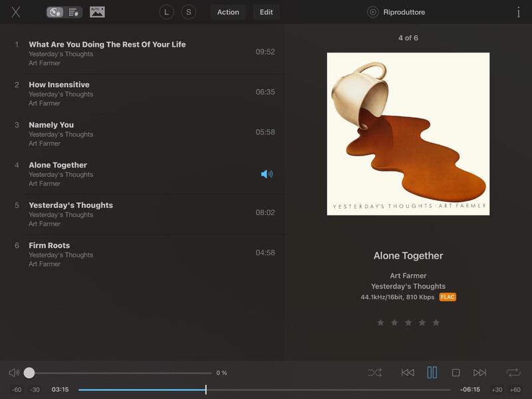Switch to track list view mode

coord(74,12)
